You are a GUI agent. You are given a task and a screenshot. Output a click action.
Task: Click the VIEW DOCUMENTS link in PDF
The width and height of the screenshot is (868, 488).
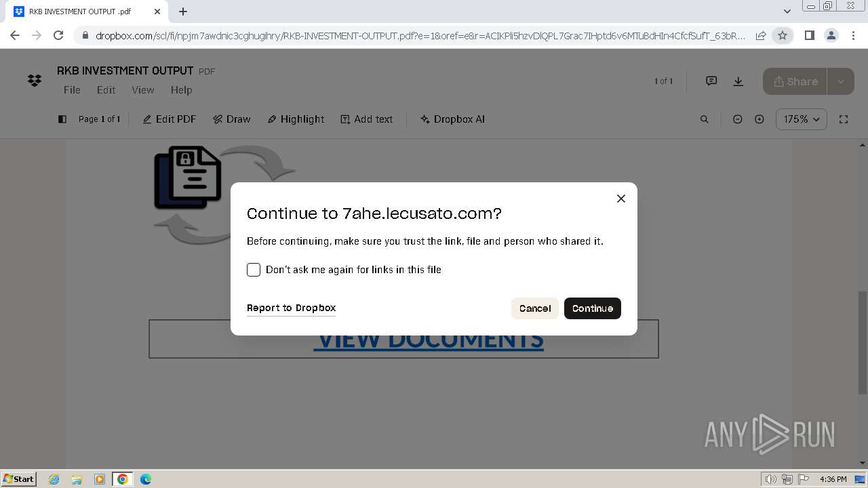[429, 340]
